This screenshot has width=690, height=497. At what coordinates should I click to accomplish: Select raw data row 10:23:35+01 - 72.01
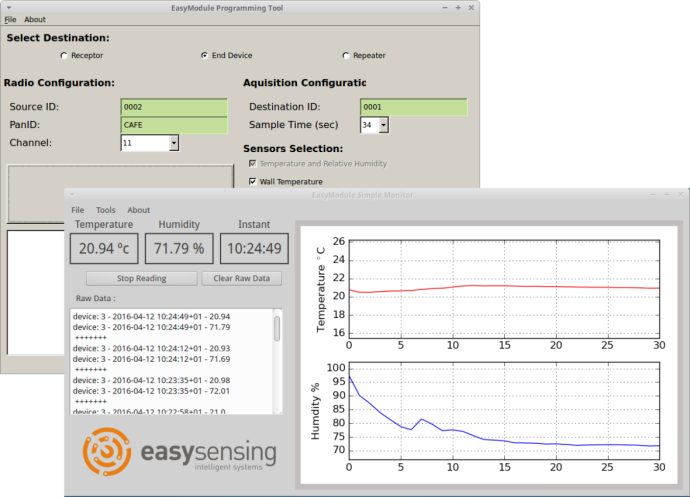pos(151,391)
